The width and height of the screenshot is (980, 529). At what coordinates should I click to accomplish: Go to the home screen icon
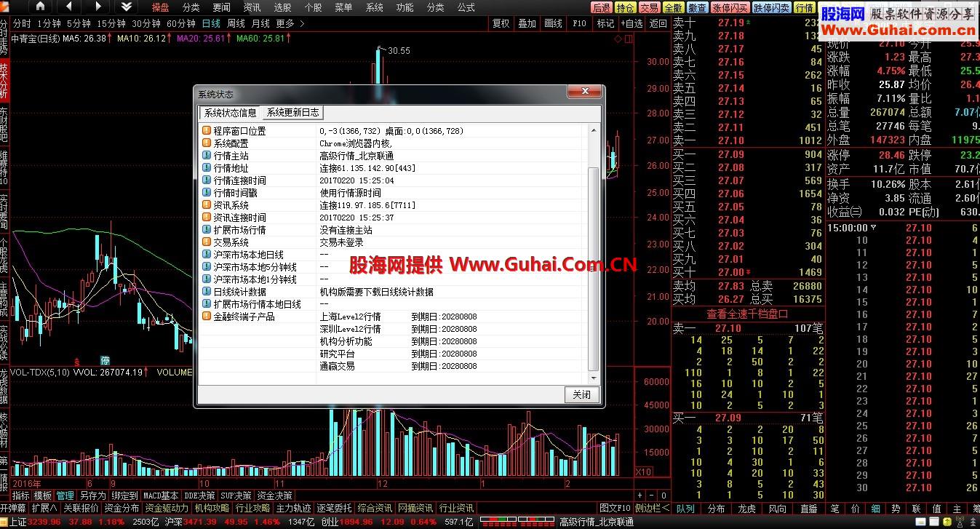point(40,7)
